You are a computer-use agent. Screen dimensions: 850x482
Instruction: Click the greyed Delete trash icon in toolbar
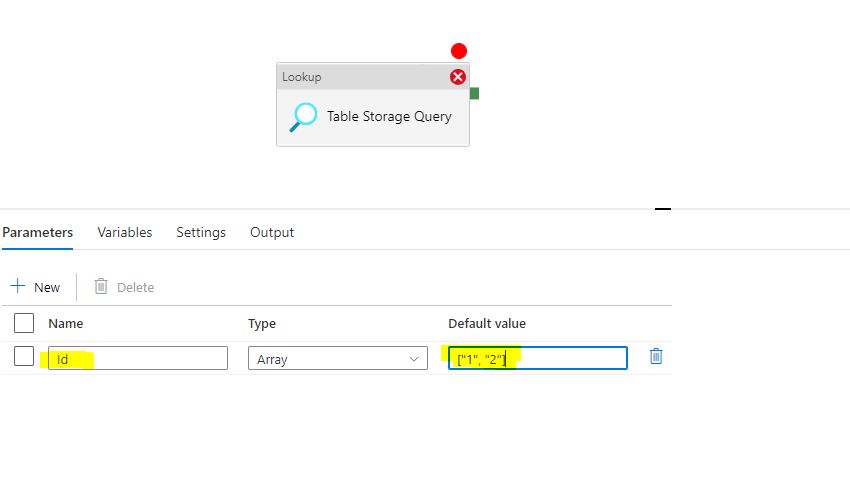coord(101,286)
